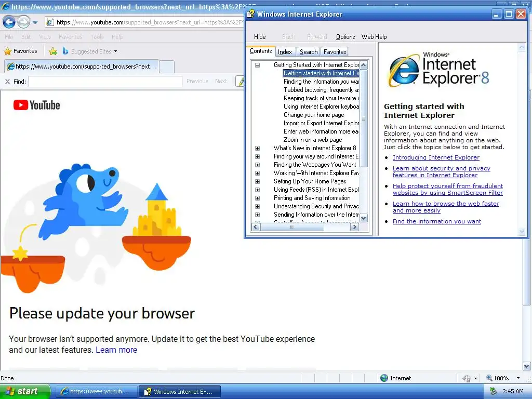Select Import or Export Internet Explorer topic

click(321, 123)
